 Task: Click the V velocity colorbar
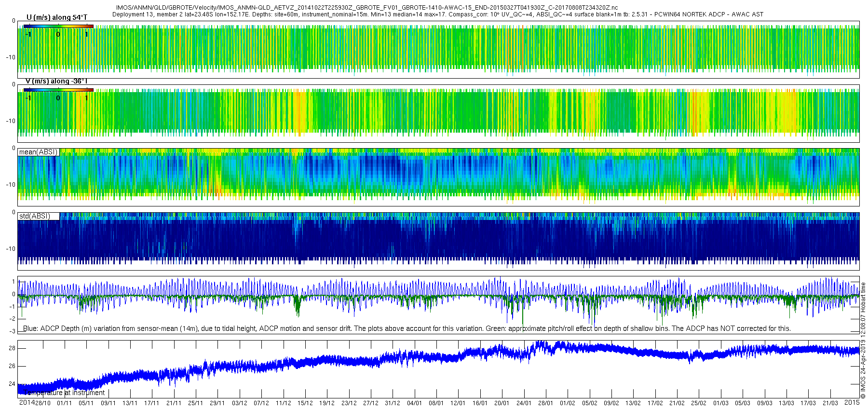point(58,90)
